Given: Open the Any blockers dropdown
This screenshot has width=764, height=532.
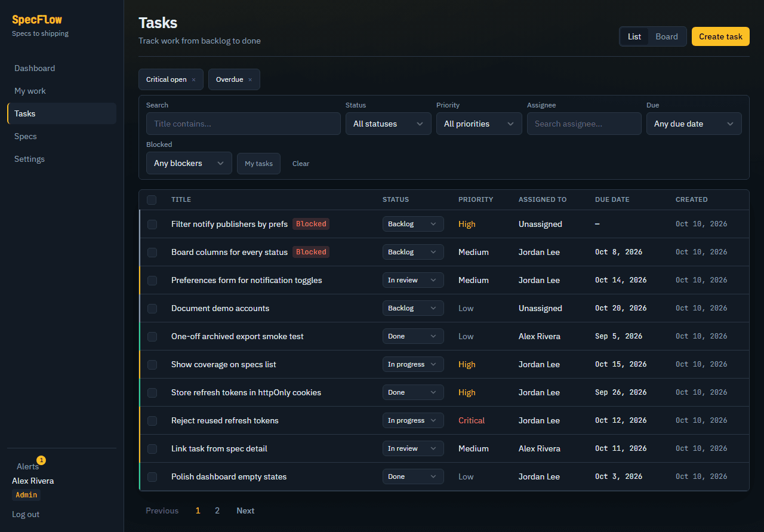Looking at the screenshot, I should coord(189,163).
